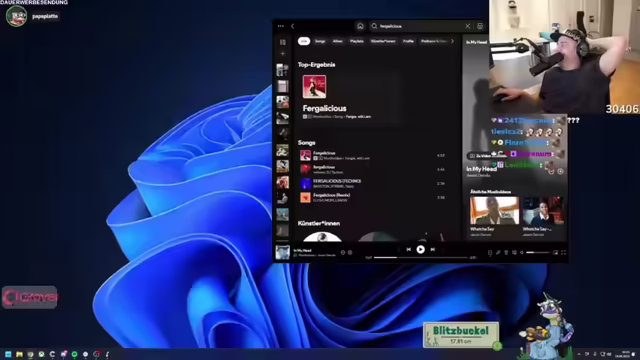
Task: Select the Alle filter chip
Action: (x=304, y=41)
